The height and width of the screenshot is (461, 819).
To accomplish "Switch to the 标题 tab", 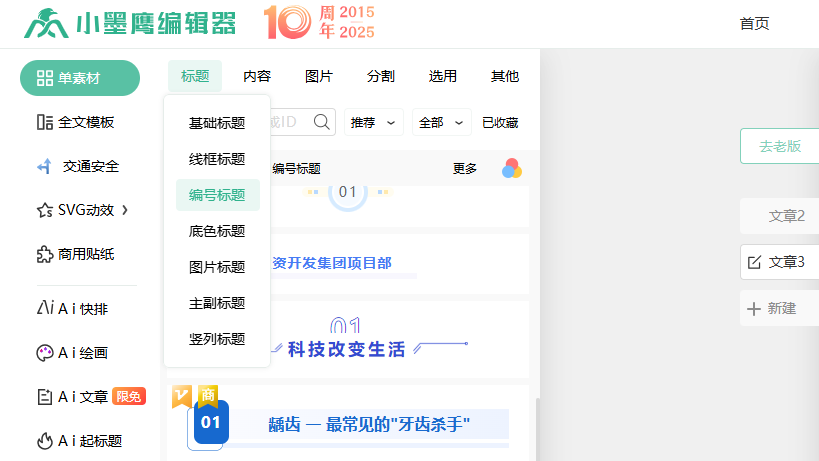I will [195, 76].
